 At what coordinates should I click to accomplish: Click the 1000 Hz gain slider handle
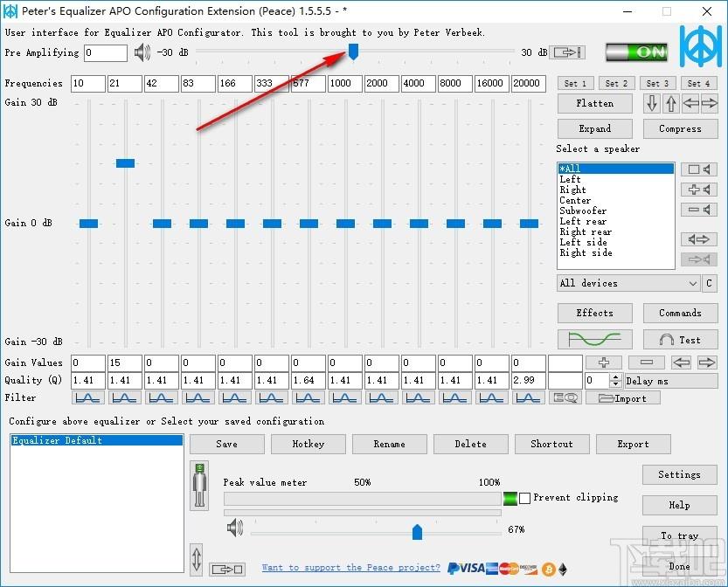pyautogui.click(x=345, y=224)
